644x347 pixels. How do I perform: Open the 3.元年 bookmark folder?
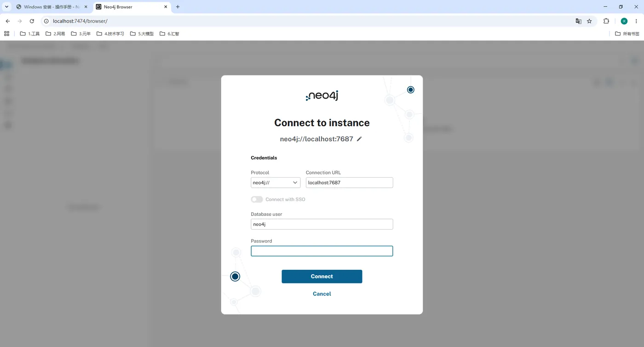pyautogui.click(x=81, y=34)
